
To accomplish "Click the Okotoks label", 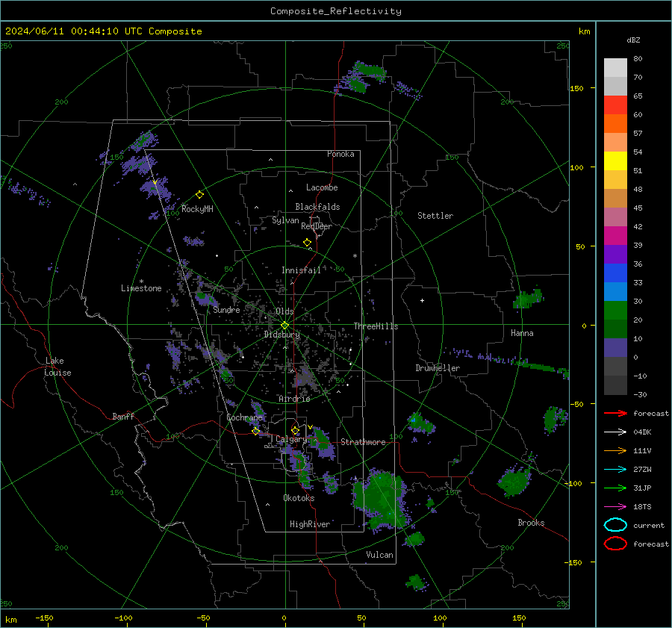I will [x=299, y=498].
